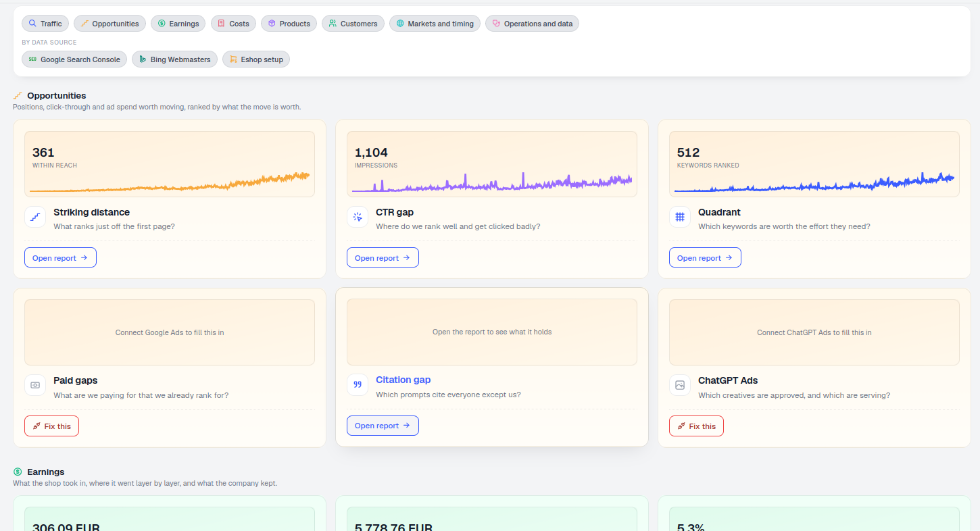The height and width of the screenshot is (531, 980).
Task: Click the Opportunities section description text
Action: coord(157,107)
